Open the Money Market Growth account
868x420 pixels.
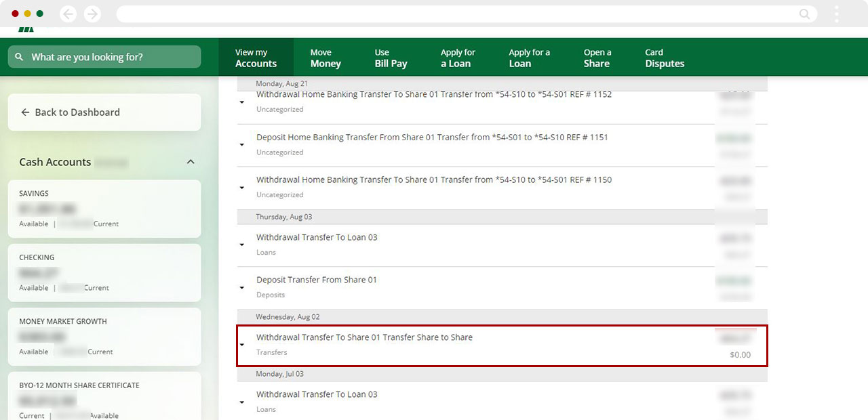pos(104,337)
